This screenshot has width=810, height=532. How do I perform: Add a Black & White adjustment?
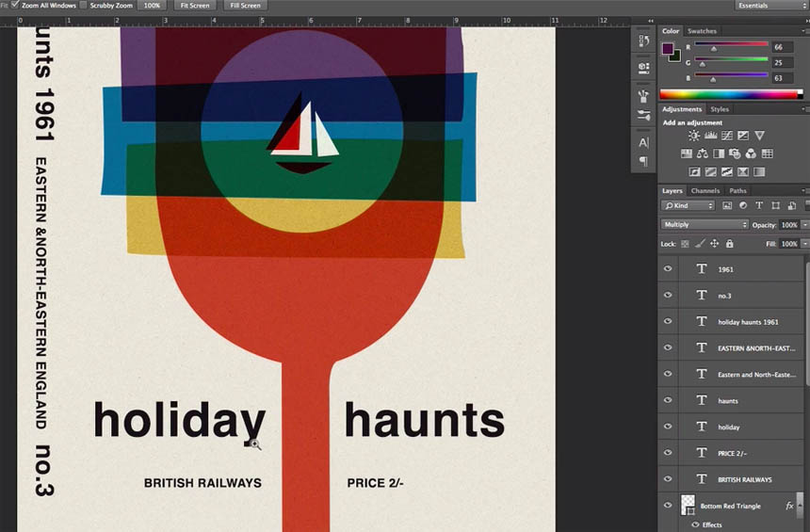(x=719, y=153)
